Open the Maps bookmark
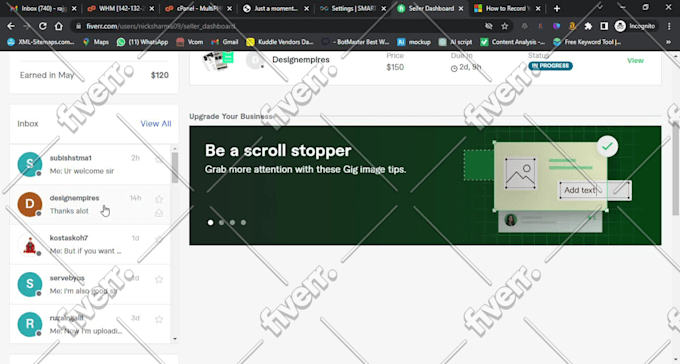Viewport: 680px width, 364px height. pos(95,42)
